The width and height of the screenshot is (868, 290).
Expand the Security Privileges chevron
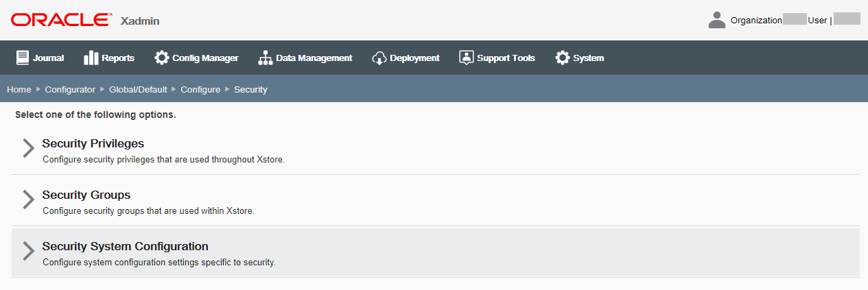[x=28, y=148]
